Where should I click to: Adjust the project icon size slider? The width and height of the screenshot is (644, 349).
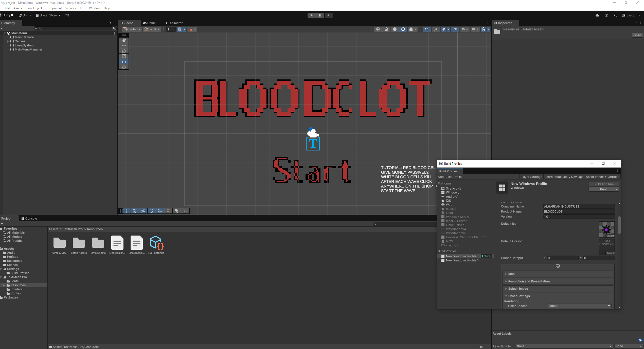click(481, 347)
